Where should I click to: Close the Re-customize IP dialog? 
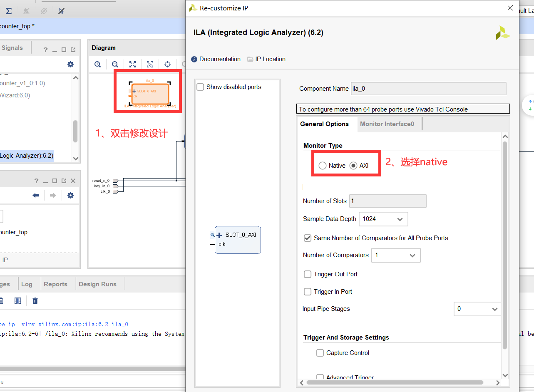(510, 8)
